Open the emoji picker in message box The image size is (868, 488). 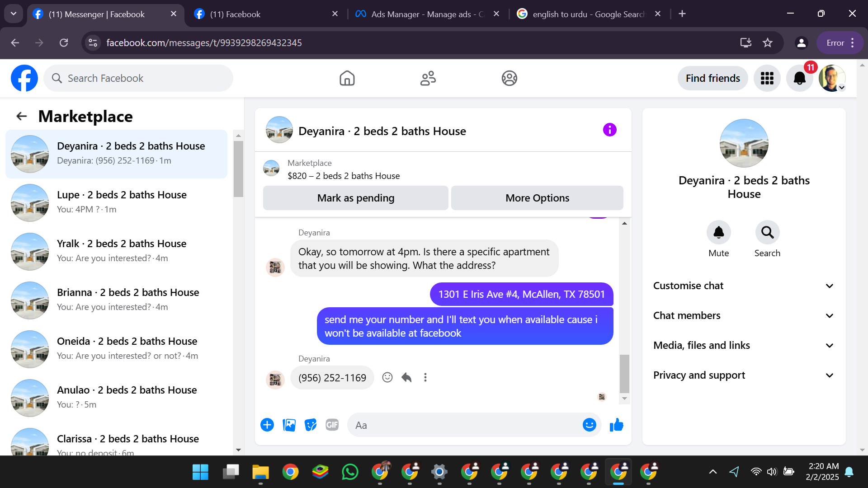click(589, 425)
